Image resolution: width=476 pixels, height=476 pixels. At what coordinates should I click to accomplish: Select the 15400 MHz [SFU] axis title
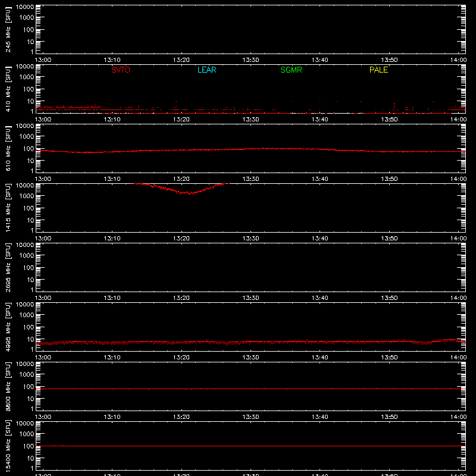coord(8,446)
